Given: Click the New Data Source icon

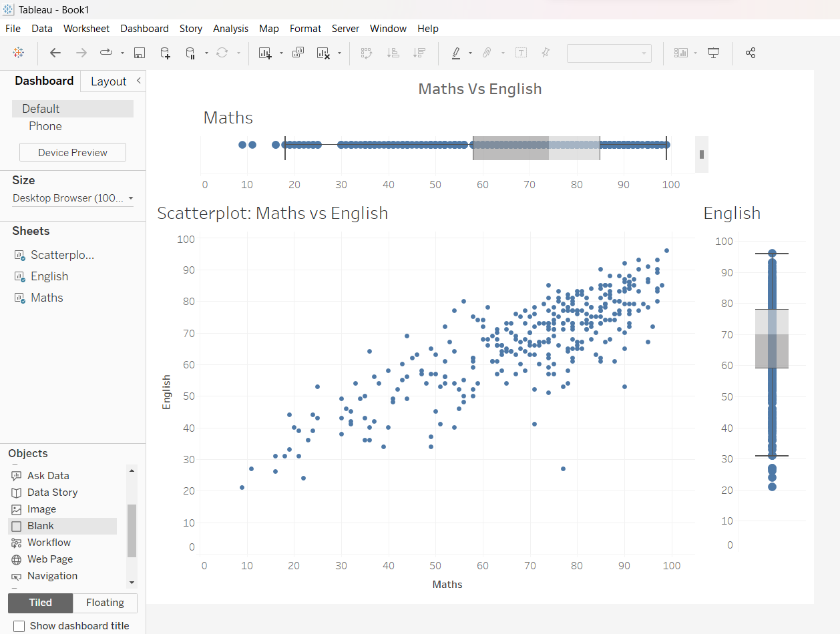Looking at the screenshot, I should 165,53.
